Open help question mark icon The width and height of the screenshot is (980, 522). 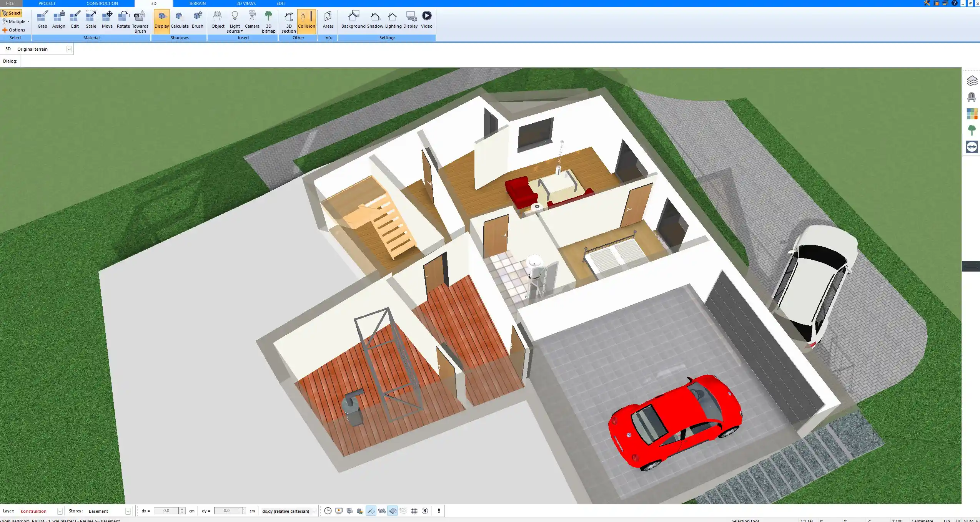pyautogui.click(x=954, y=3)
